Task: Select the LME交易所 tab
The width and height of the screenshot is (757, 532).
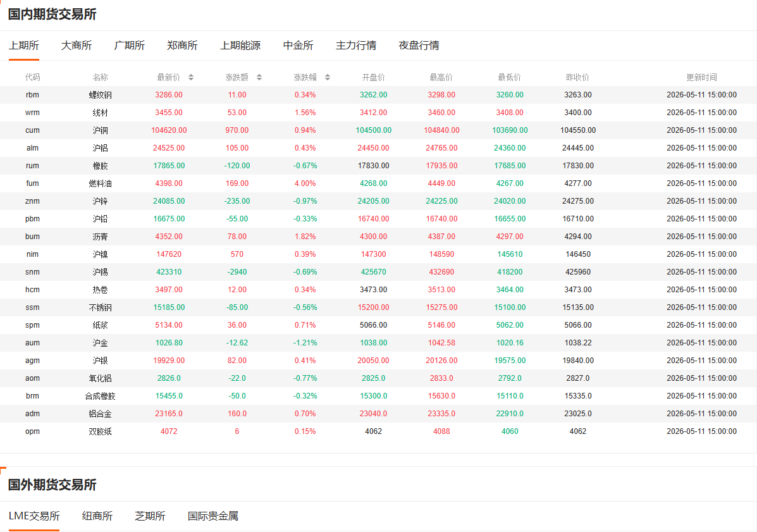Action: tap(34, 516)
